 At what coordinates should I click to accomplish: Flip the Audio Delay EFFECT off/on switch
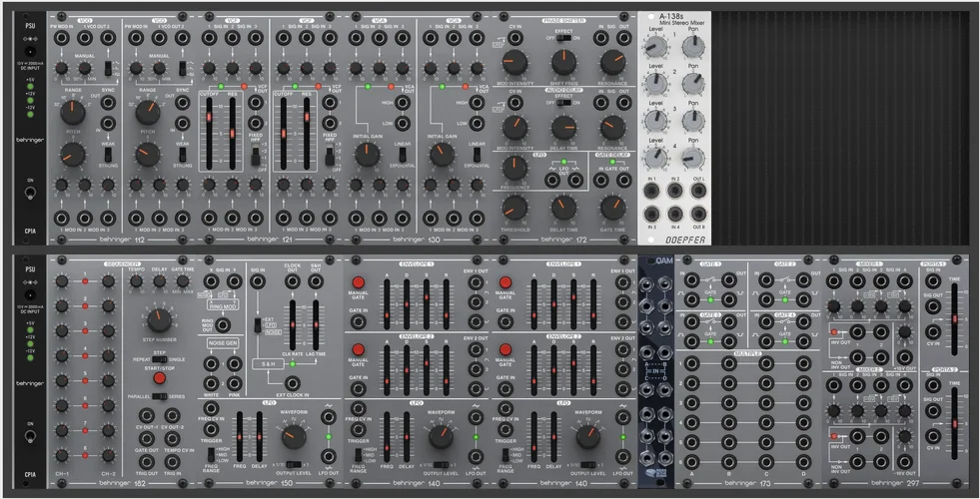point(563,103)
